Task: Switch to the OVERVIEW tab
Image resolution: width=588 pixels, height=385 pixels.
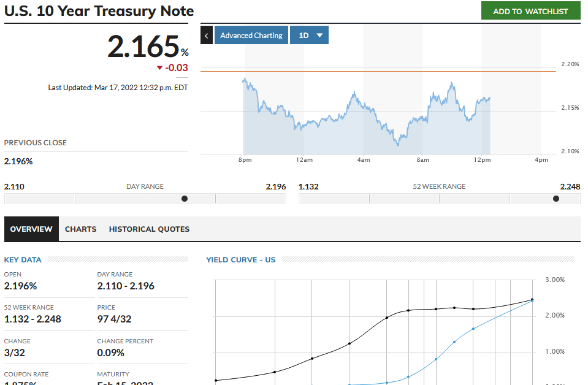Action: [31, 229]
